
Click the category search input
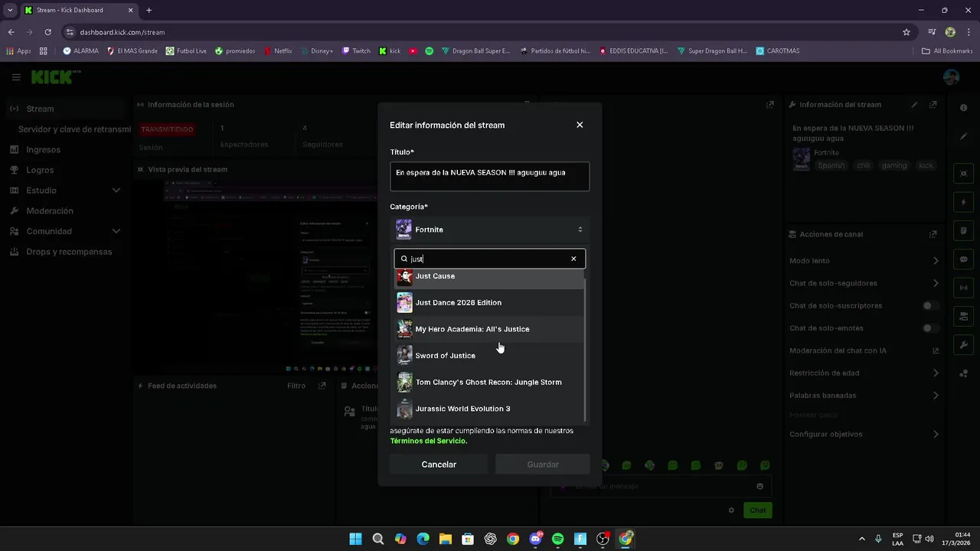click(x=488, y=259)
